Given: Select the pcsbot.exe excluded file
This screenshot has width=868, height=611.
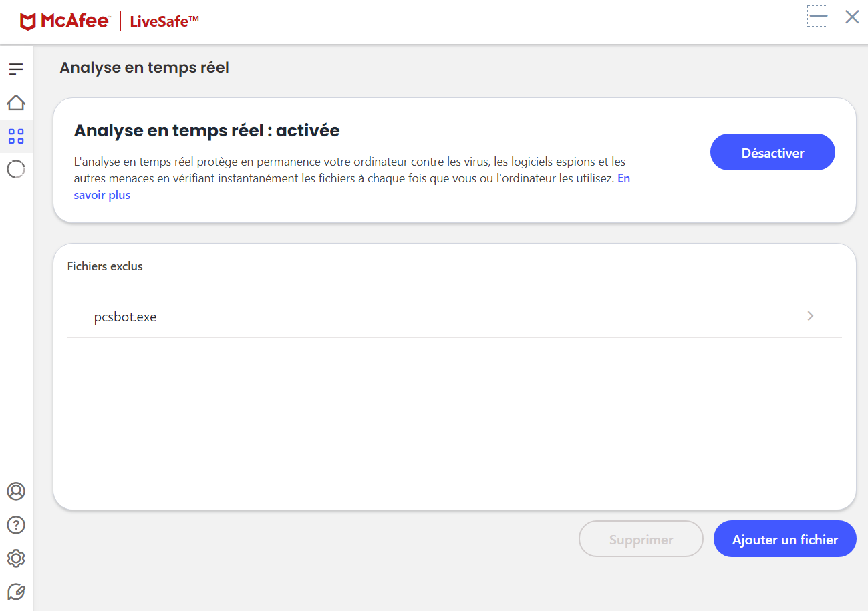Looking at the screenshot, I should tap(454, 316).
